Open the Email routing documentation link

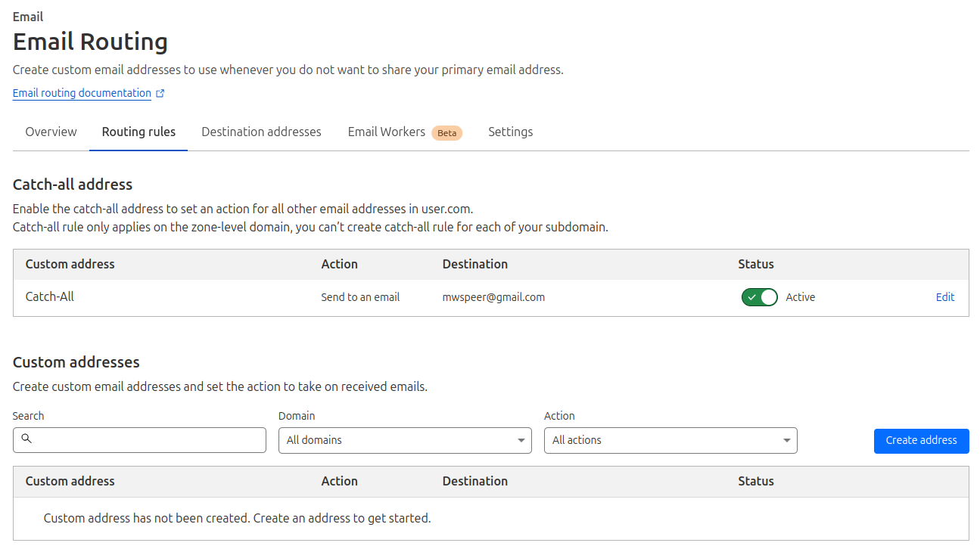[82, 94]
